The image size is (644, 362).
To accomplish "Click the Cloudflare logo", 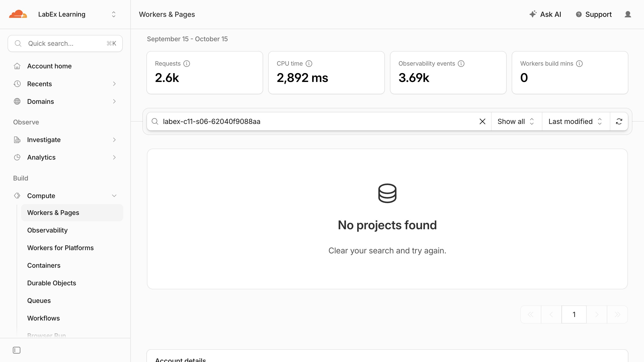I will pos(18,14).
